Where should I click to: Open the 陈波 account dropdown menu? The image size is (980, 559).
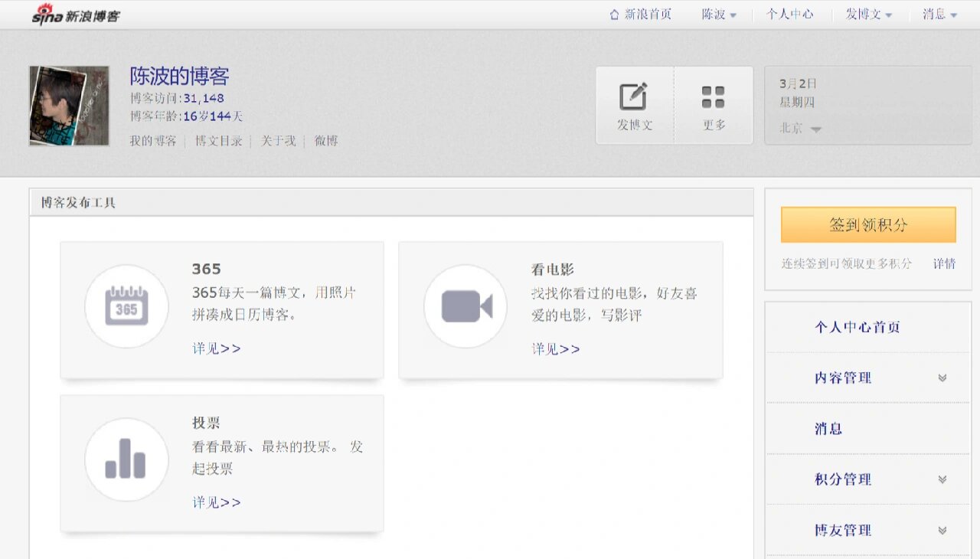[718, 14]
